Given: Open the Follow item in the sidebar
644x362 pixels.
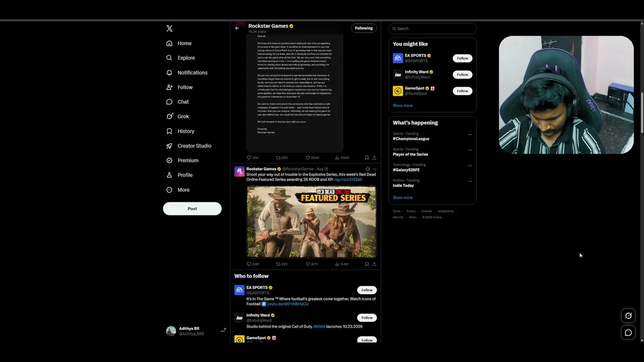Looking at the screenshot, I should (x=180, y=87).
